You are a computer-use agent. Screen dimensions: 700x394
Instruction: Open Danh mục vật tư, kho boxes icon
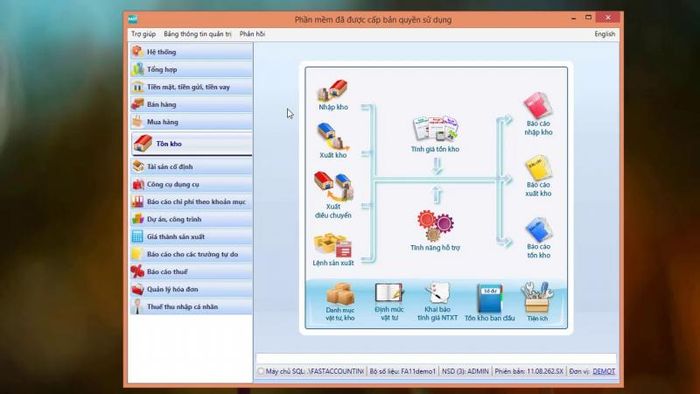340,294
